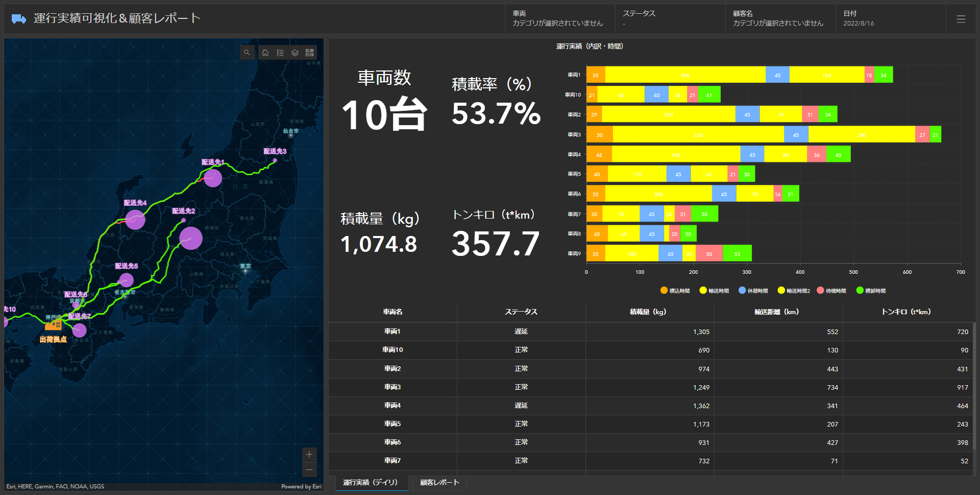Viewport: 980px width, 495px height.
Task: Open the hamburger menu in the header
Action: click(961, 19)
